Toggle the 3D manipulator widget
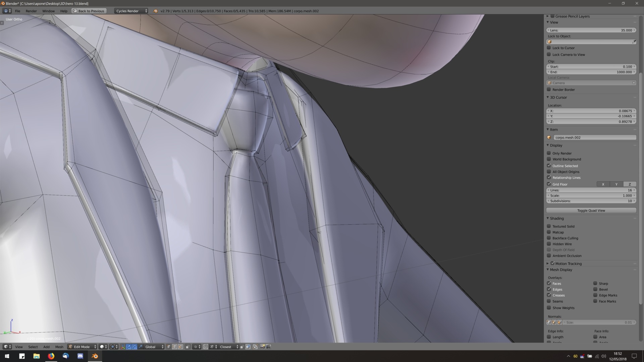 122,347
